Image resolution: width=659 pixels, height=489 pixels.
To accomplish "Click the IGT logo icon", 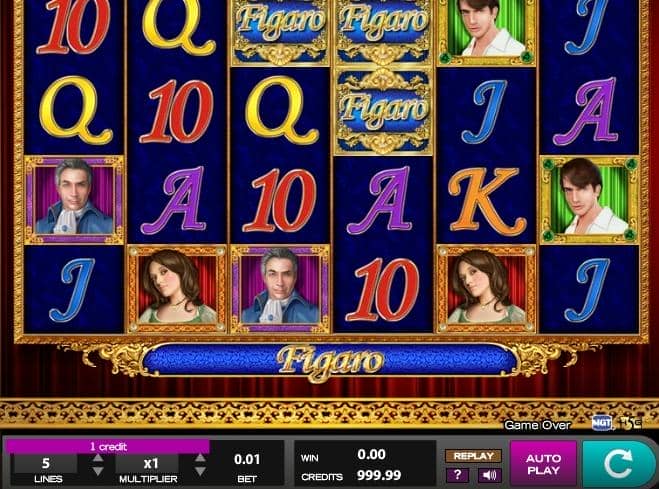I will coord(601,423).
